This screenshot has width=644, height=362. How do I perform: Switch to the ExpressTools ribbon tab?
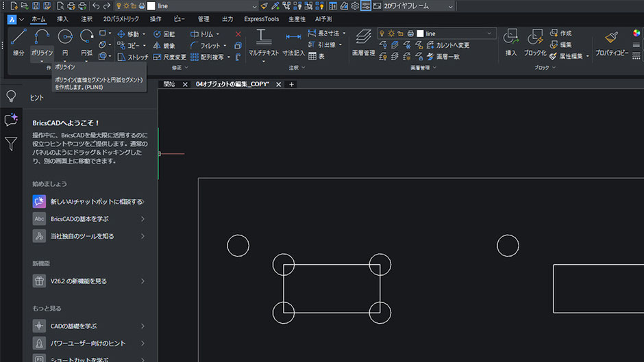point(261,19)
